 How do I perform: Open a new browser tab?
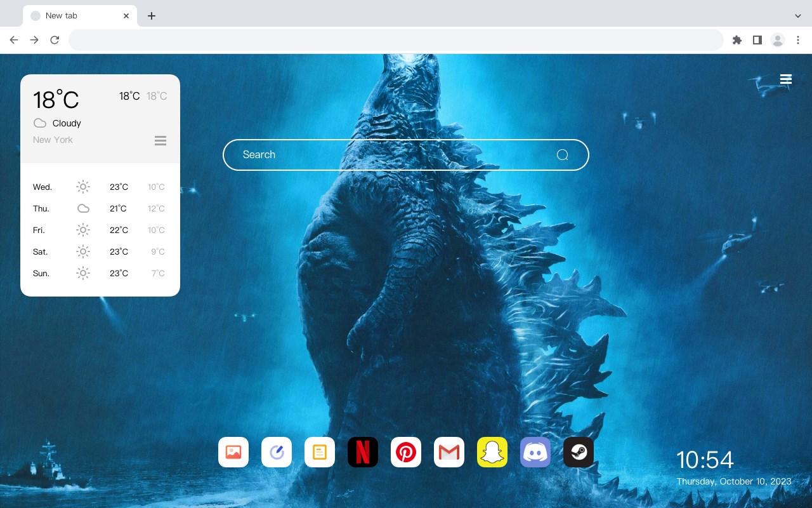(x=151, y=16)
